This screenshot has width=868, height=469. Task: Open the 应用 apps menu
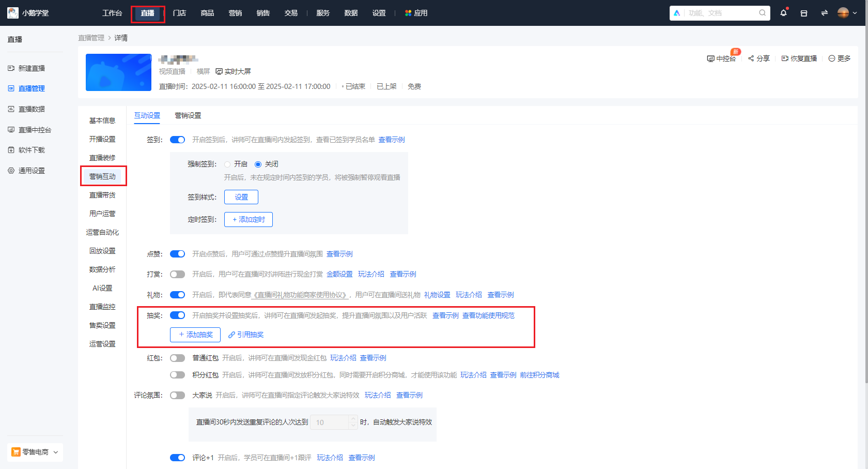(416, 13)
